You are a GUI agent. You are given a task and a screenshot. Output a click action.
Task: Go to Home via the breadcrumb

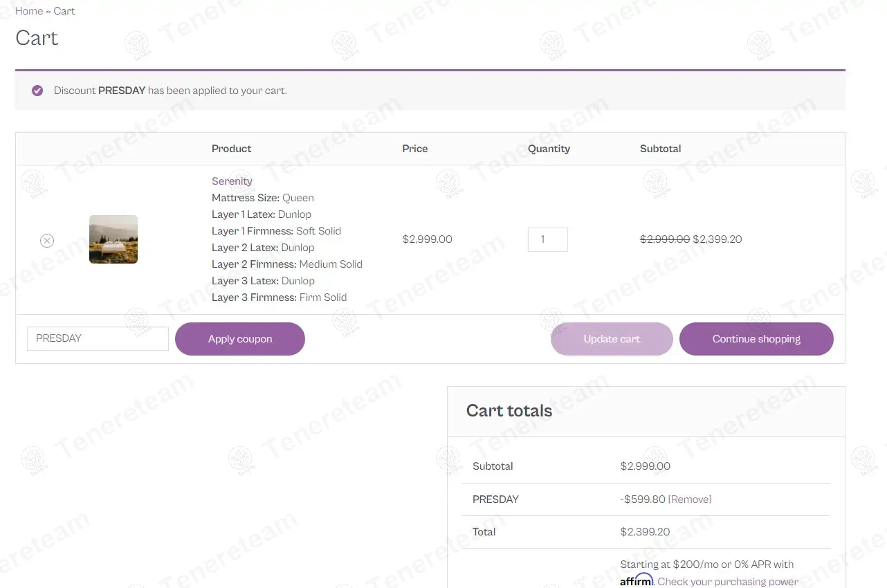29,11
